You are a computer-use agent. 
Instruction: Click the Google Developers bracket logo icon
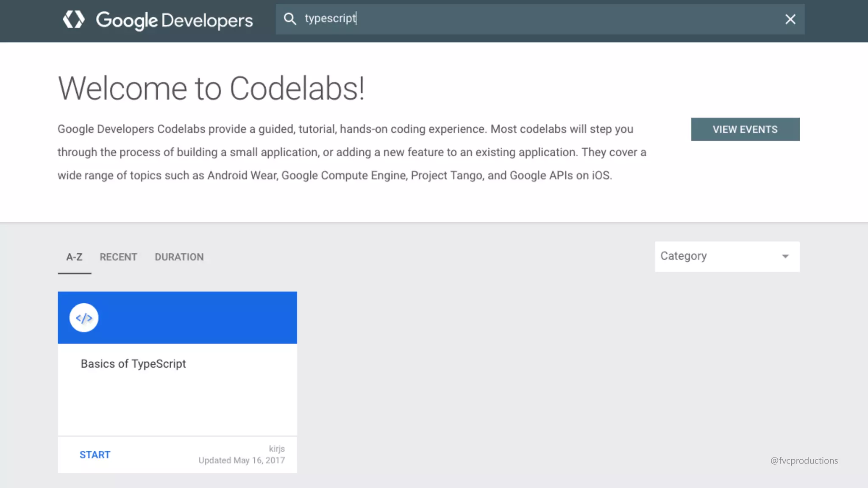[x=74, y=19]
